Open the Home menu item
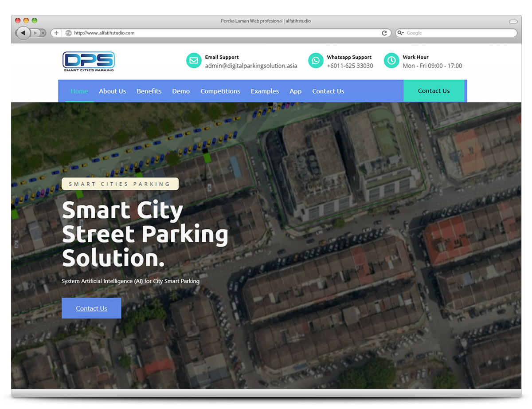532x409 pixels. (79, 91)
